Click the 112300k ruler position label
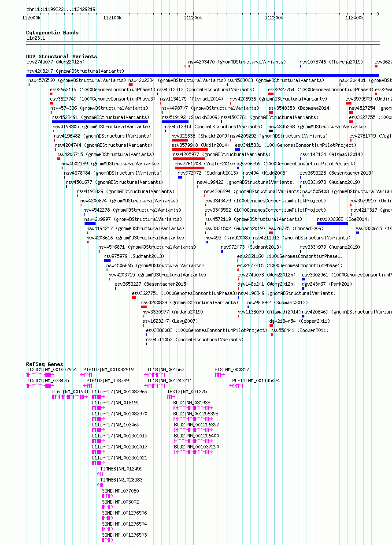Screen dimensions: 392x545 (x=274, y=18)
